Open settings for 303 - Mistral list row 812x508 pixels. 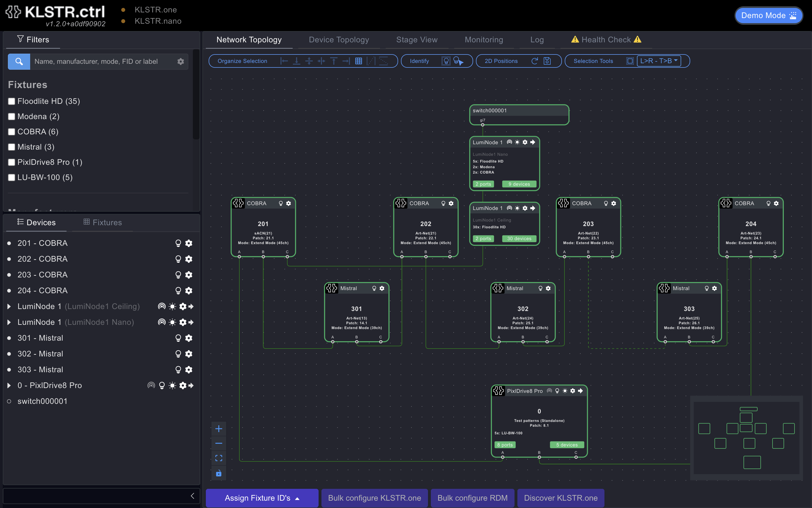(189, 370)
